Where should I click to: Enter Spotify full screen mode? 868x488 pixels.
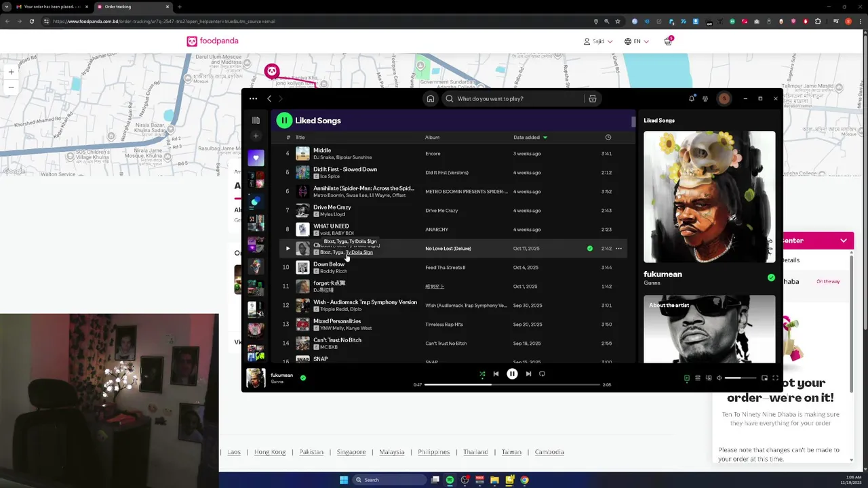tap(775, 378)
